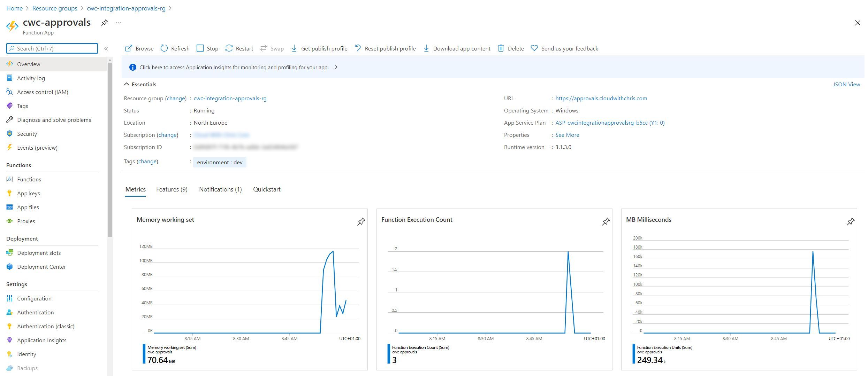
Task: Open Activity log in sidebar
Action: point(53,78)
